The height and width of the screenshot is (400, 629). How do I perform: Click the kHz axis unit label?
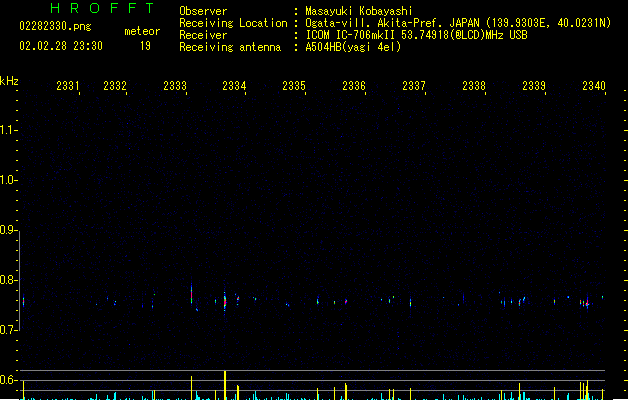(x=9, y=81)
